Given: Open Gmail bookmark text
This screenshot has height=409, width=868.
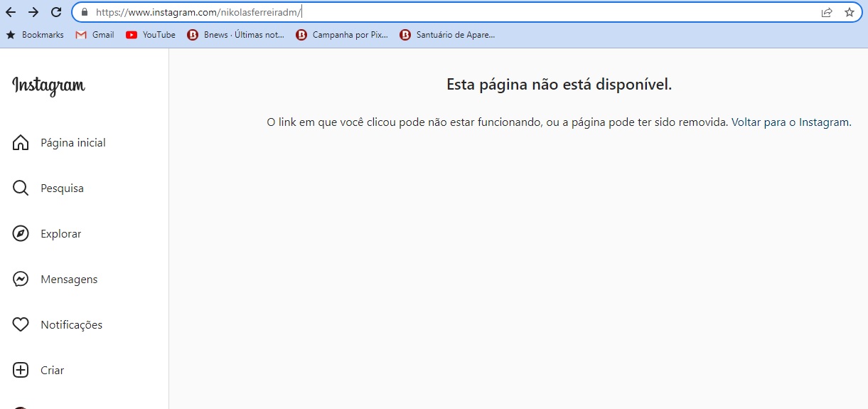Looking at the screenshot, I should (x=103, y=34).
